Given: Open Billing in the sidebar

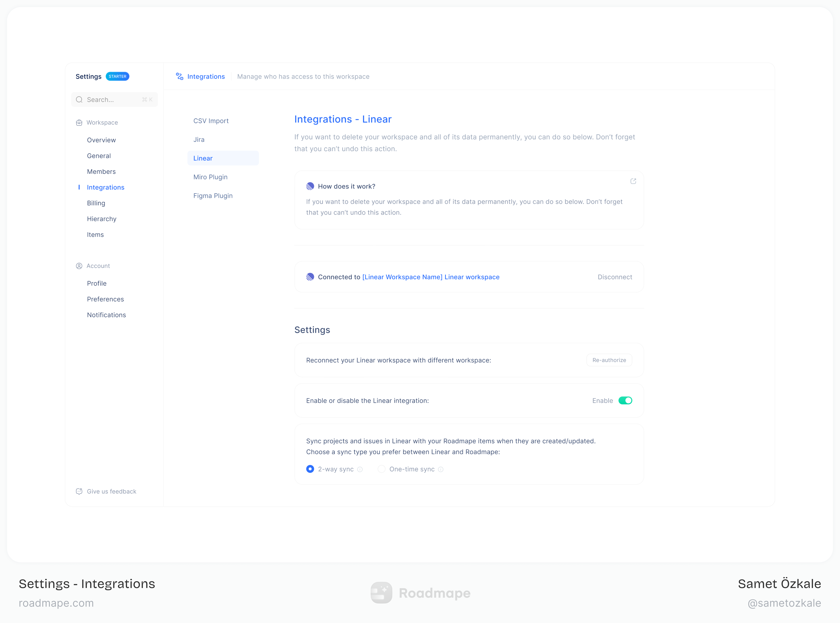Looking at the screenshot, I should [x=96, y=203].
